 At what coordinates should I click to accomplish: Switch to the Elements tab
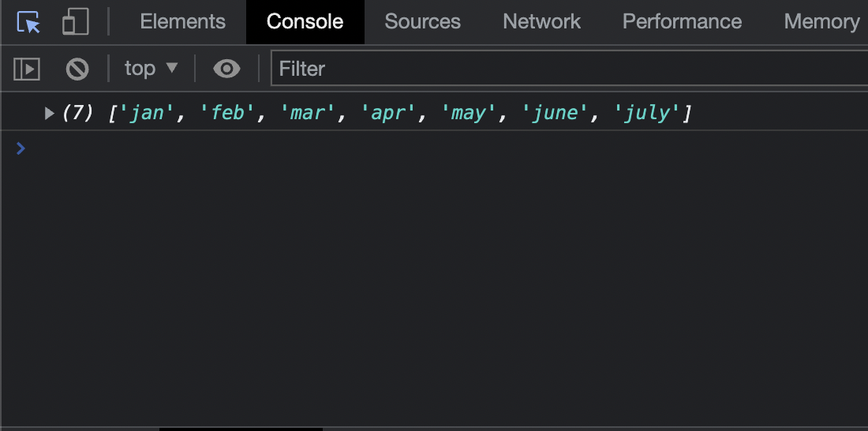183,21
